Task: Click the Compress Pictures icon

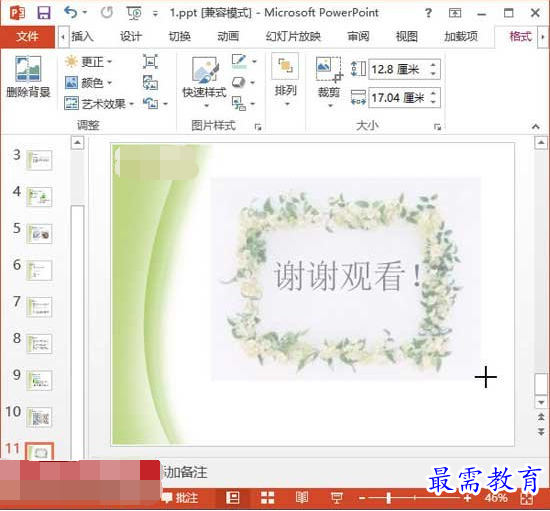Action: coord(150,61)
